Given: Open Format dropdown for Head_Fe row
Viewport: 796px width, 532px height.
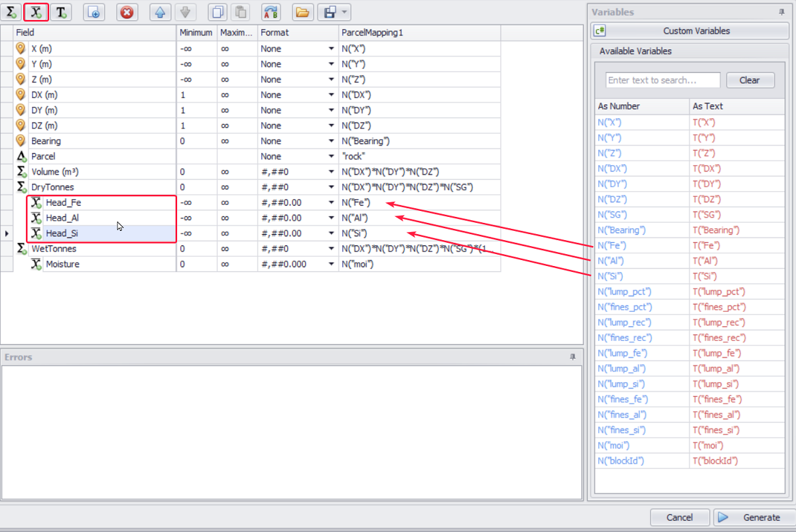Looking at the screenshot, I should click(331, 202).
